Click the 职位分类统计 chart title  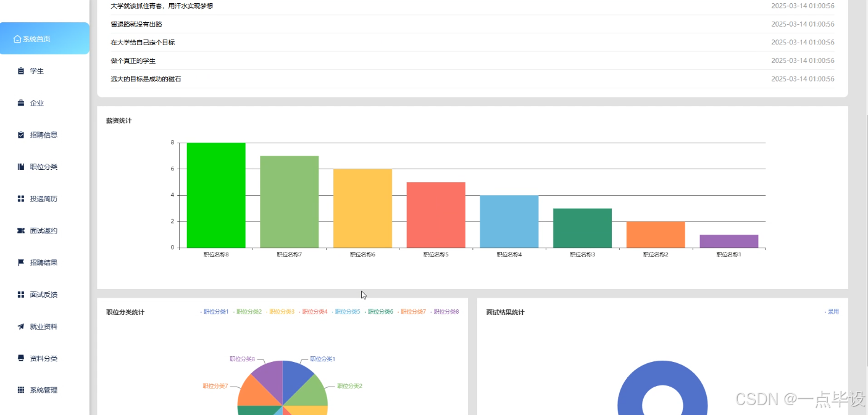point(125,312)
